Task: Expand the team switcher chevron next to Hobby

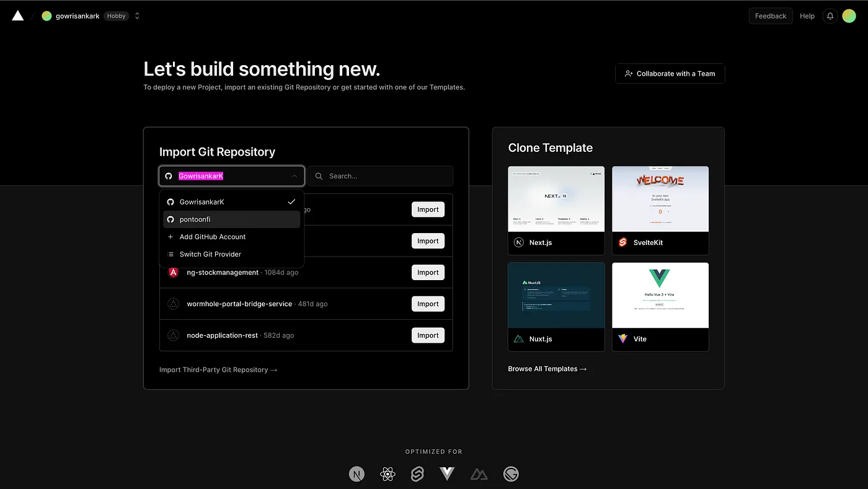Action: 137,16
